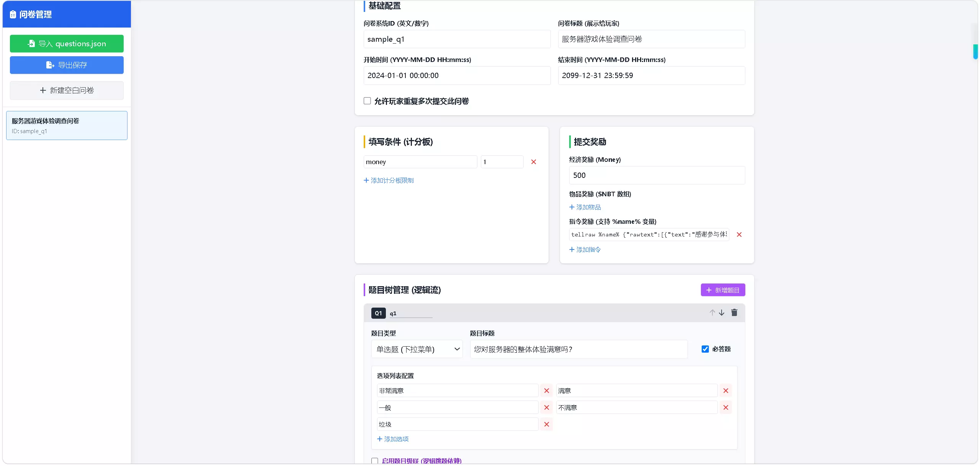Edit the 开始时间 start time field
This screenshot has height=466, width=980.
457,75
